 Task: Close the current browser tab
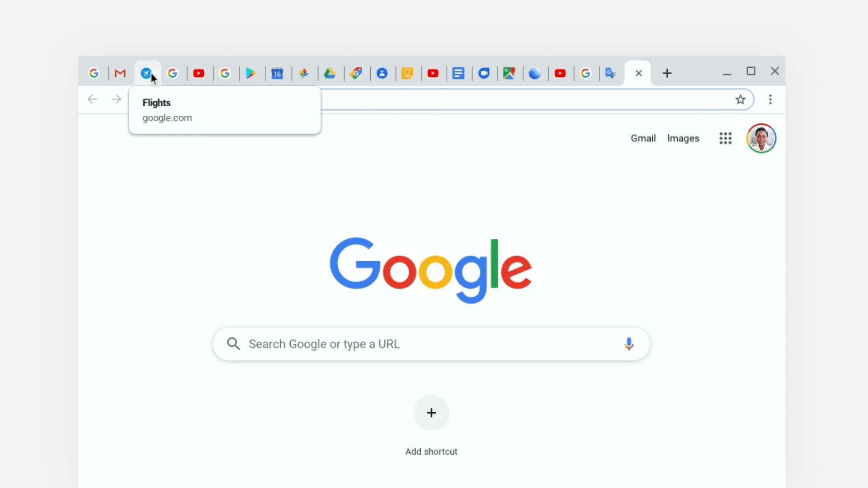(x=638, y=72)
